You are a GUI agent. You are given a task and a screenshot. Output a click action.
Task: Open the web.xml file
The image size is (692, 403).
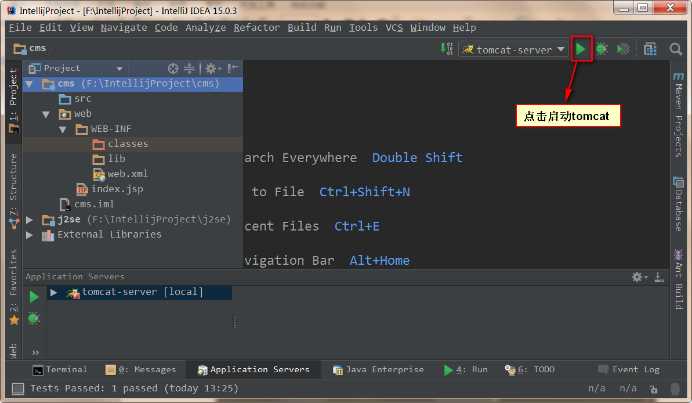pos(120,174)
